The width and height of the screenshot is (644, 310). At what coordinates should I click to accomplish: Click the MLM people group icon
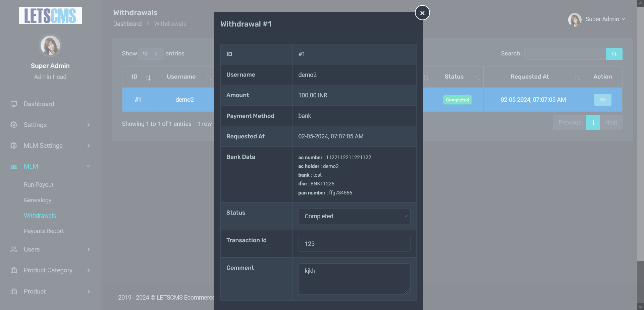click(x=14, y=167)
